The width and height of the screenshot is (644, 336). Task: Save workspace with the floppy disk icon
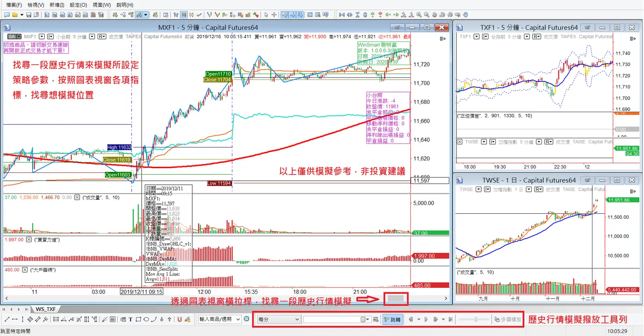tap(29, 15)
